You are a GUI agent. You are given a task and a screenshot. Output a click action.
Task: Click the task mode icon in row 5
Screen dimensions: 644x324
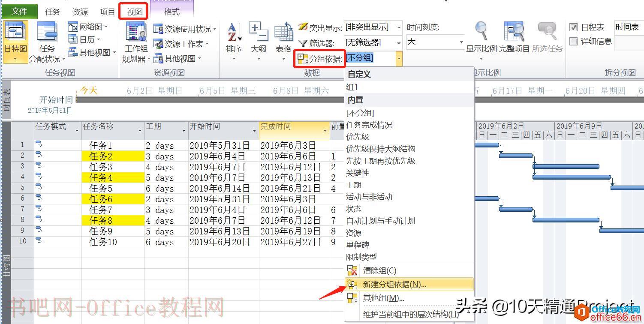click(x=39, y=187)
